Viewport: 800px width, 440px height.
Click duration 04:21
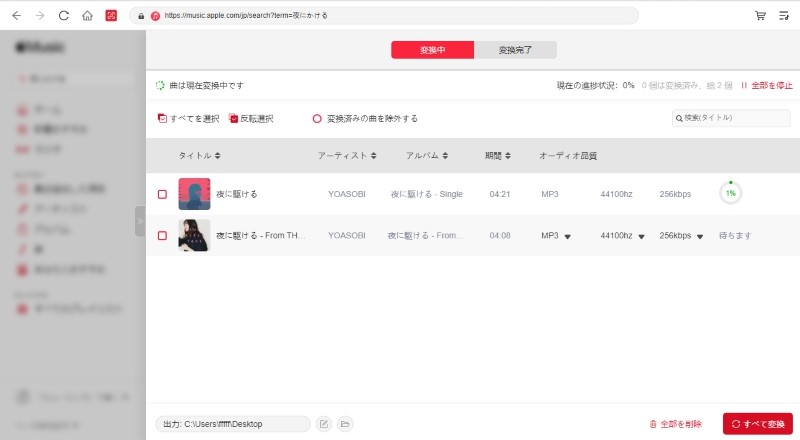[x=499, y=194]
